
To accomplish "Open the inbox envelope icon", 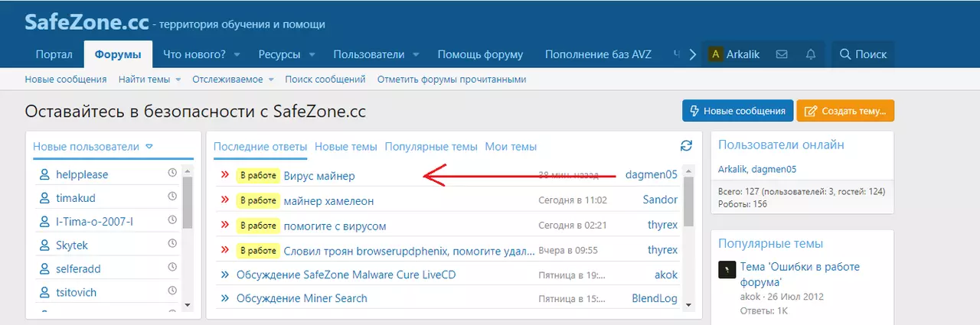I will (782, 54).
